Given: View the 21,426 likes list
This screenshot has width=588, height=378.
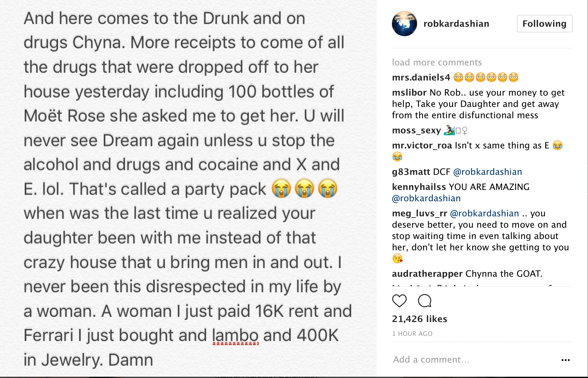Looking at the screenshot, I should coord(419,319).
